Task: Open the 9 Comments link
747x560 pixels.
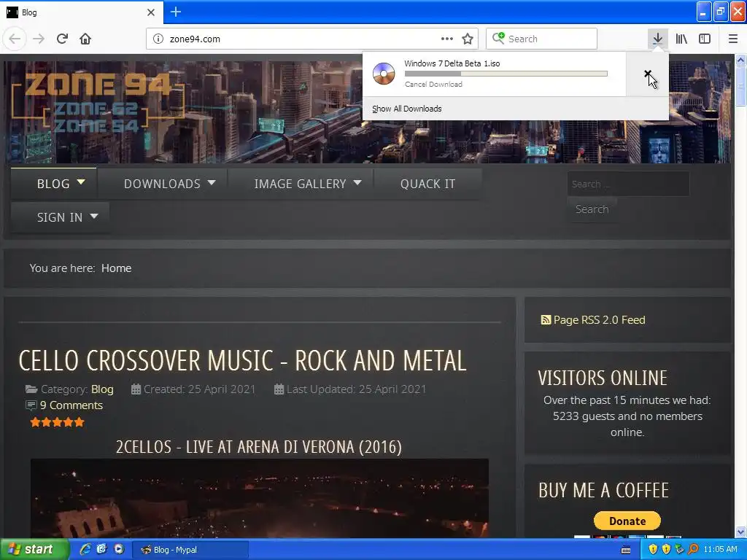Action: 71,405
